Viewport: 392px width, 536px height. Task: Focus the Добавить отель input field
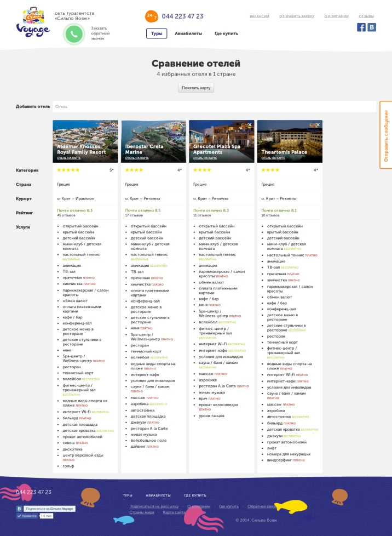click(214, 106)
